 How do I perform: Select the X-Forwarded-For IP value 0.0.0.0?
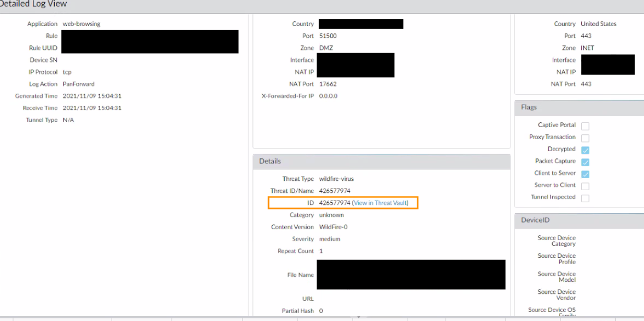(x=328, y=96)
